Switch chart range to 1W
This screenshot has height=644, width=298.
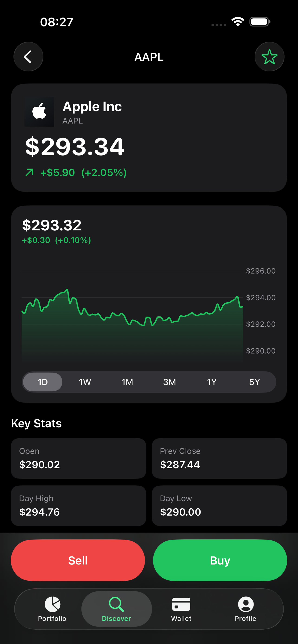point(85,382)
